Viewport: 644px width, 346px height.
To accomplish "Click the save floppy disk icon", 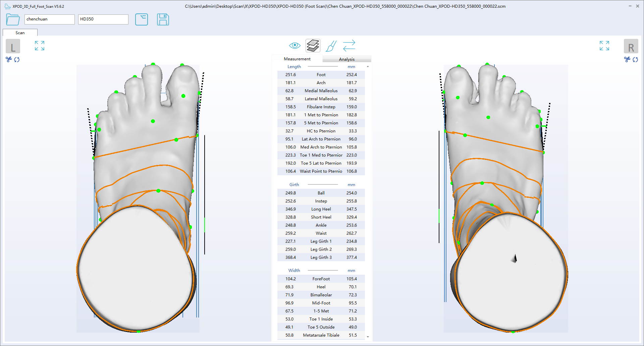I will pos(163,19).
